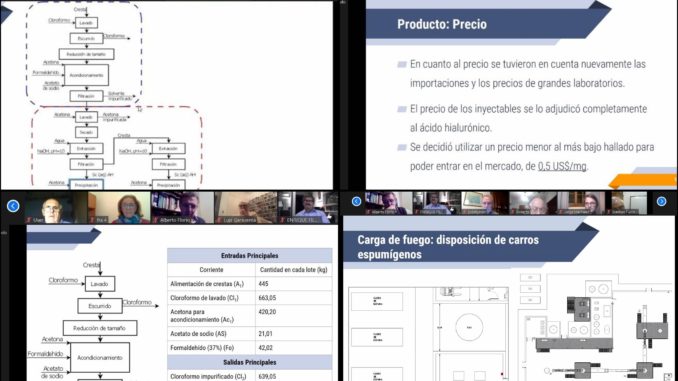The width and height of the screenshot is (678, 381).
Task: Click the 'Solvente impurificado' output label
Action: coord(119,96)
